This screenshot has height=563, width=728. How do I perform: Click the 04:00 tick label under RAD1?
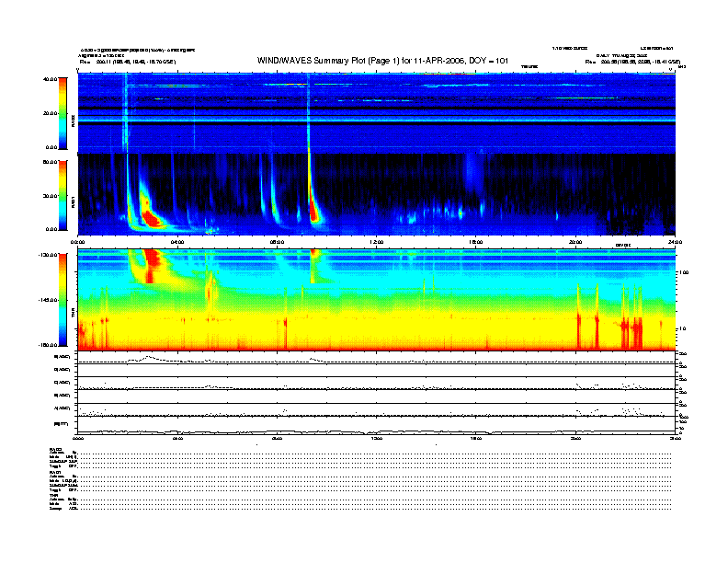(x=177, y=242)
